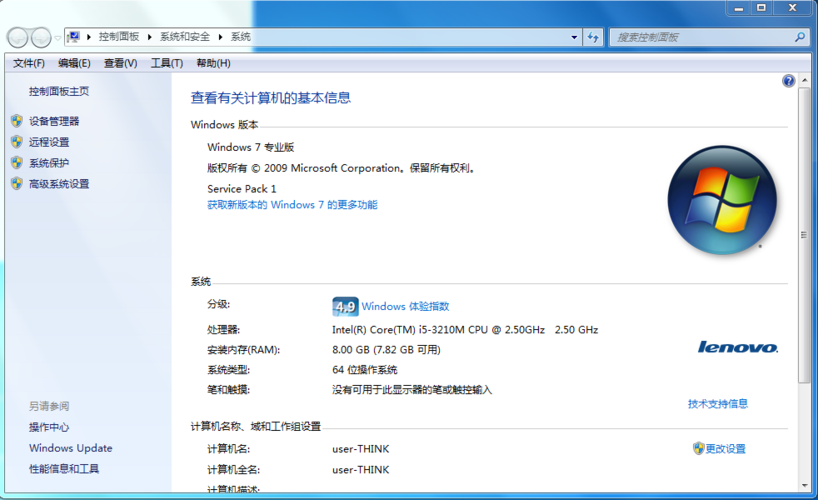Click the shield icon beside 远程设置
818x500 pixels.
(17, 142)
